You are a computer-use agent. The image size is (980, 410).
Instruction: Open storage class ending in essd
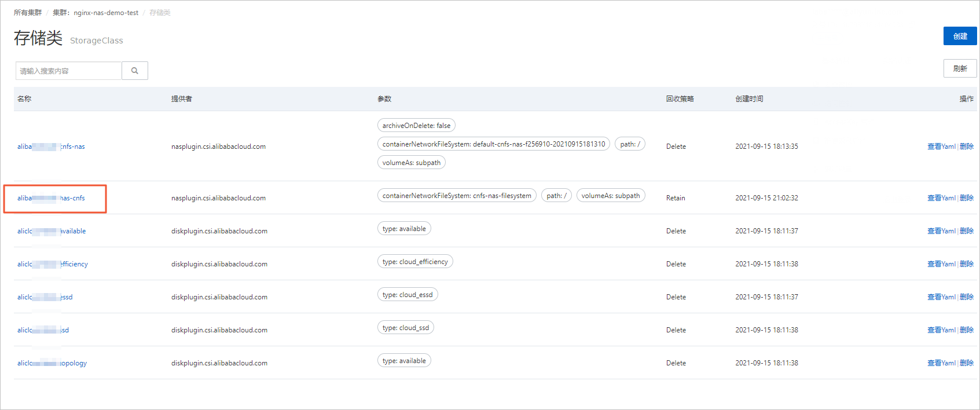point(45,297)
